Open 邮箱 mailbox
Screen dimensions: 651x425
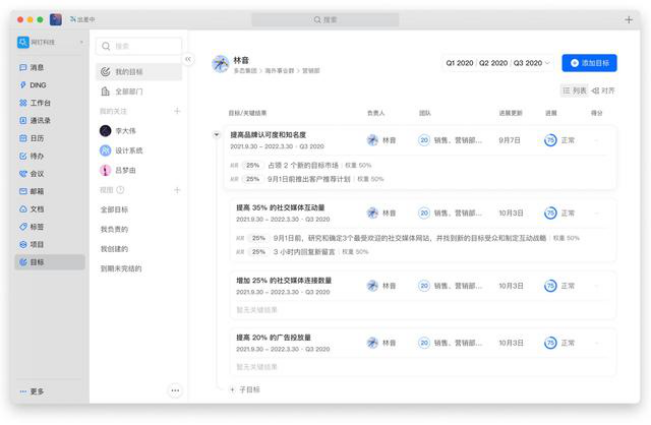tap(32, 191)
